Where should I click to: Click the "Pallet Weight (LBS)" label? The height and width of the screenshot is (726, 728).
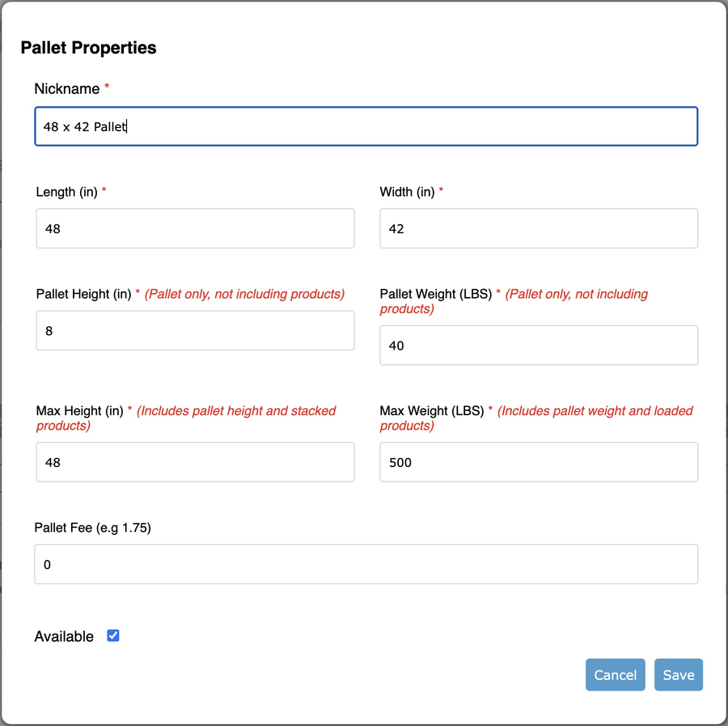click(x=435, y=295)
